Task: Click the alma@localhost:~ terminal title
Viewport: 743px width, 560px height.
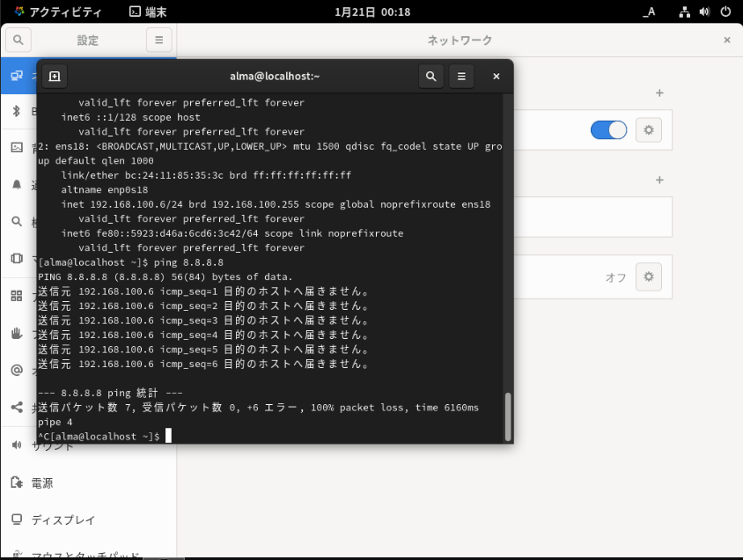Action: (275, 77)
